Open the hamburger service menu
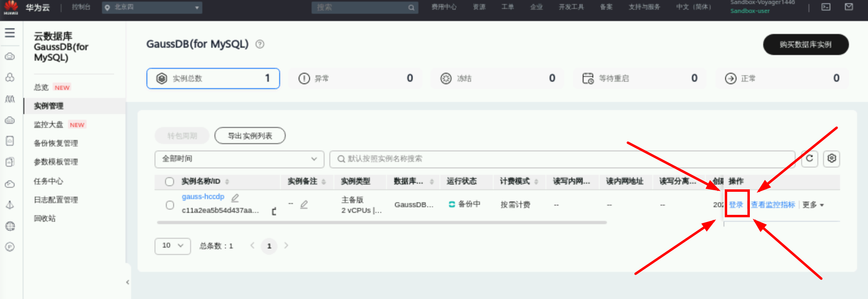The width and height of the screenshot is (868, 299). click(10, 33)
